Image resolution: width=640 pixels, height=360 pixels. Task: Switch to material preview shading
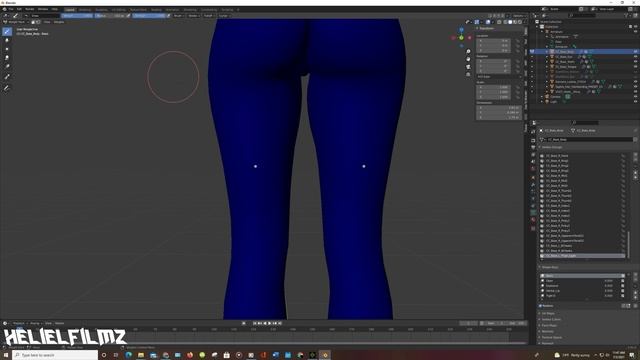tap(515, 22)
